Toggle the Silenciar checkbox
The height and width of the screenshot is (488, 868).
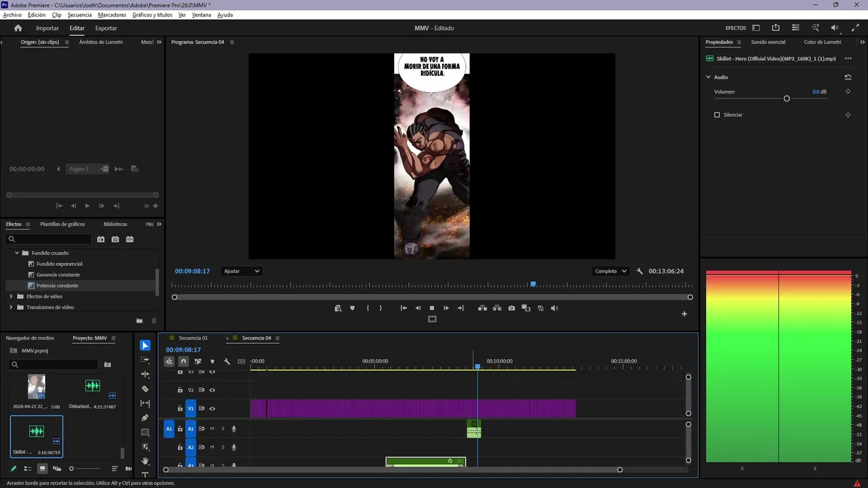click(717, 115)
